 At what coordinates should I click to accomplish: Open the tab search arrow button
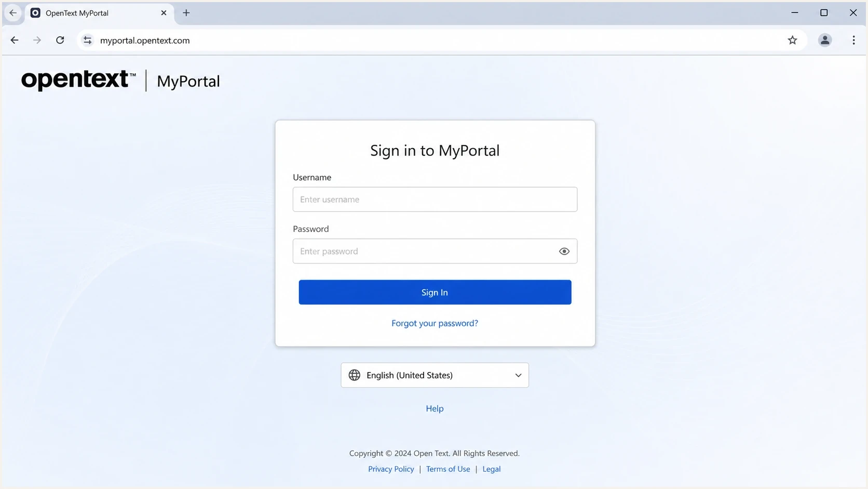tap(13, 13)
